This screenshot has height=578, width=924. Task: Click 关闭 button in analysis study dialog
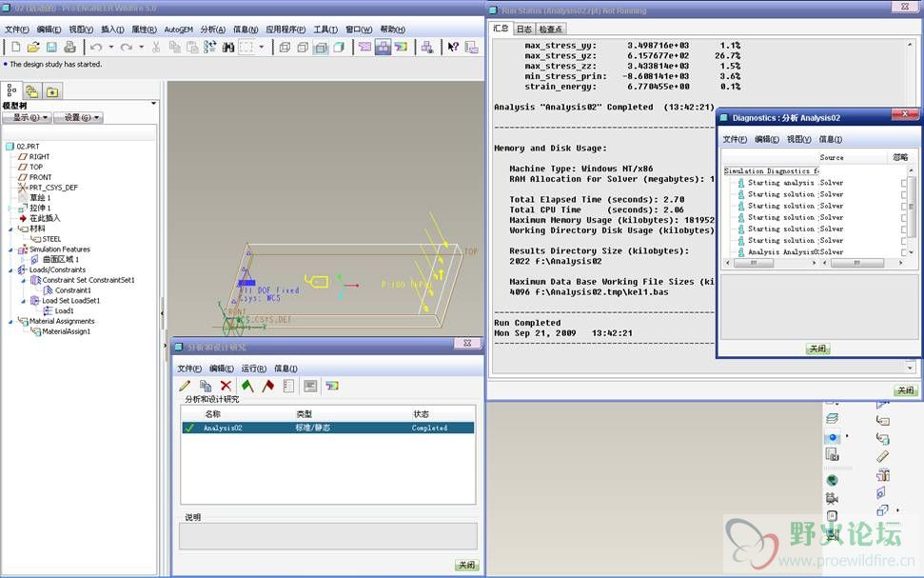[x=466, y=565]
